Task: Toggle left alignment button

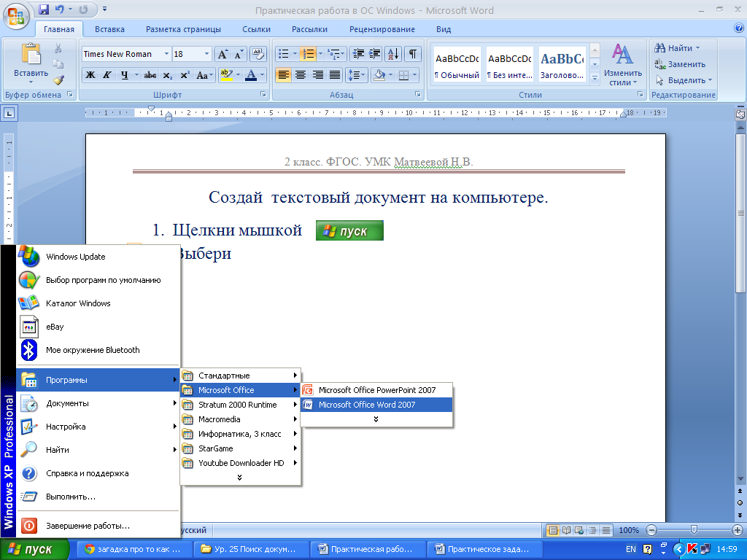Action: [284, 75]
